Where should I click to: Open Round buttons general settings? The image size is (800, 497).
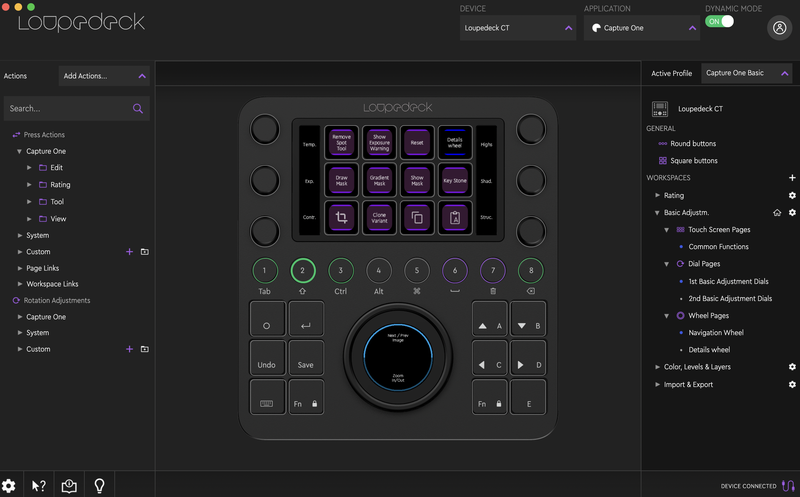(693, 143)
